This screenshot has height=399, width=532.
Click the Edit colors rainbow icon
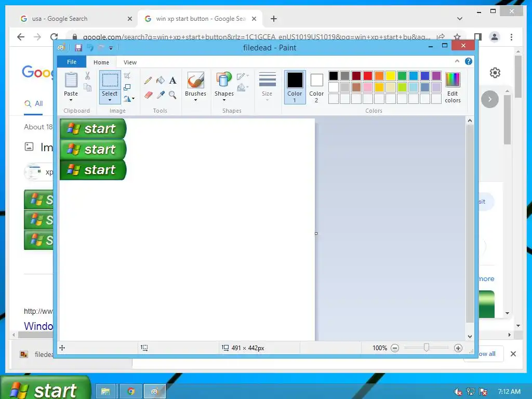(x=453, y=80)
